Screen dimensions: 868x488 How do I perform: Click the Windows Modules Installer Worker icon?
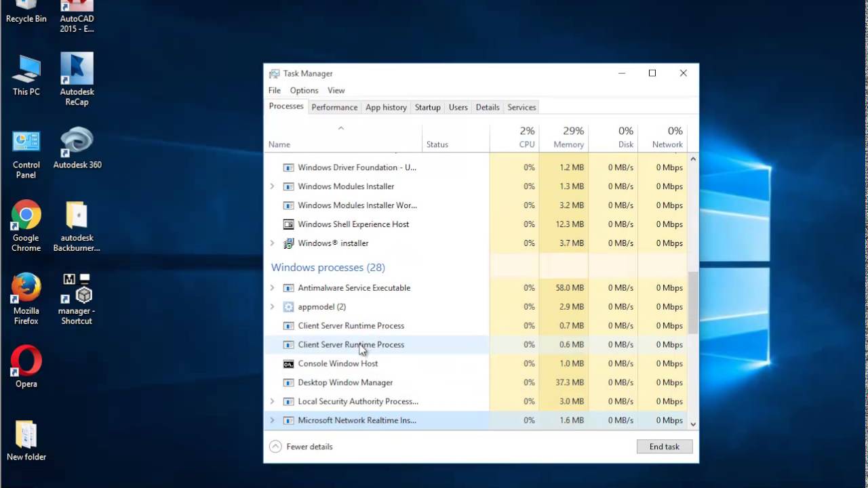[x=288, y=205]
